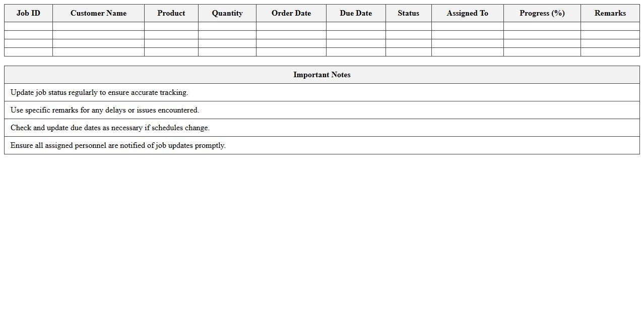The image size is (644, 328).
Task: Click the Due Date column header
Action: coord(356,13)
